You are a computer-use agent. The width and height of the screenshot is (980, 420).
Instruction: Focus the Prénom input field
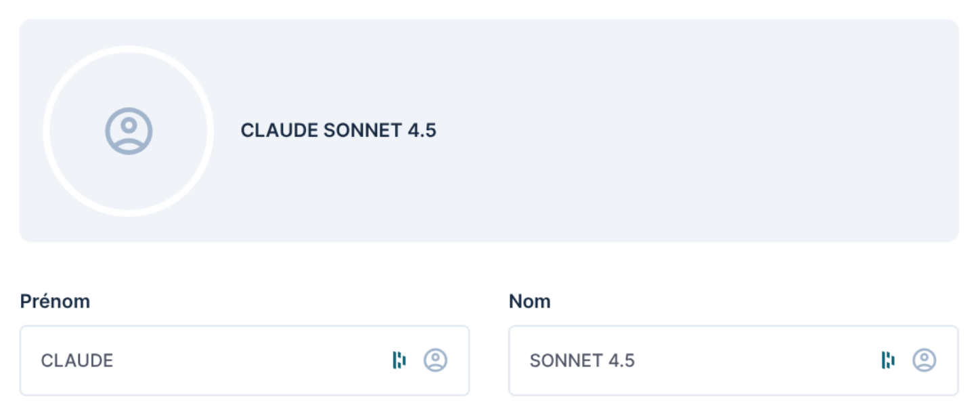coord(203,360)
